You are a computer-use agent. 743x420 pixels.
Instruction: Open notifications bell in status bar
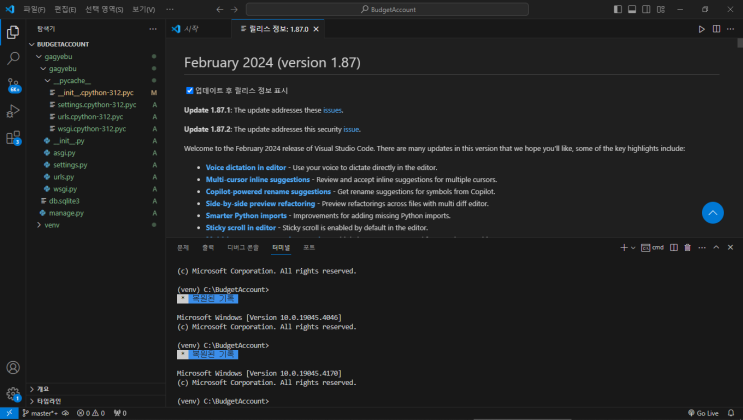point(731,413)
